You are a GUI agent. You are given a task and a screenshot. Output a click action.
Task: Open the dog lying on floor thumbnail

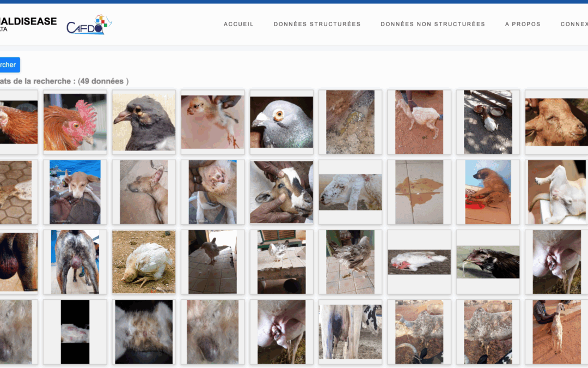pos(144,192)
